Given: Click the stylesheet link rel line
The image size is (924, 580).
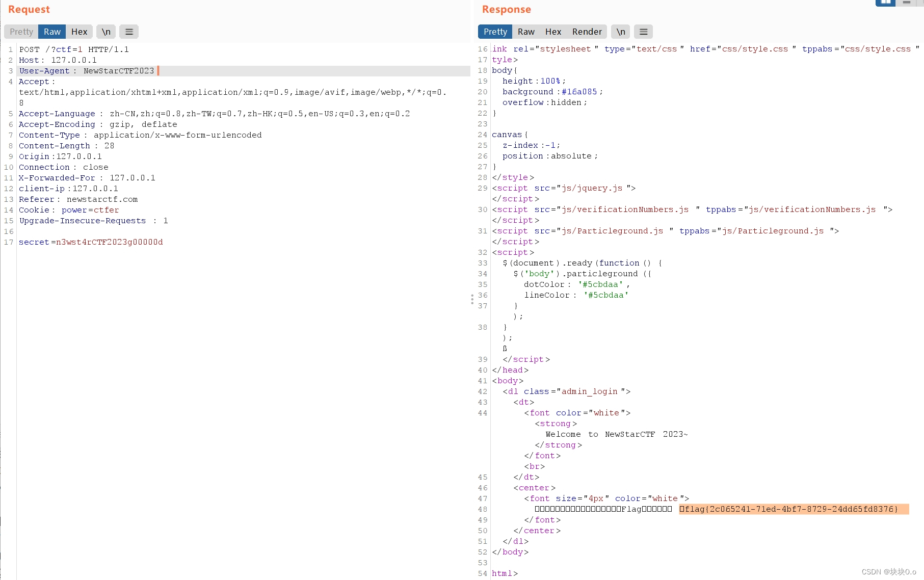Looking at the screenshot, I should pos(705,49).
